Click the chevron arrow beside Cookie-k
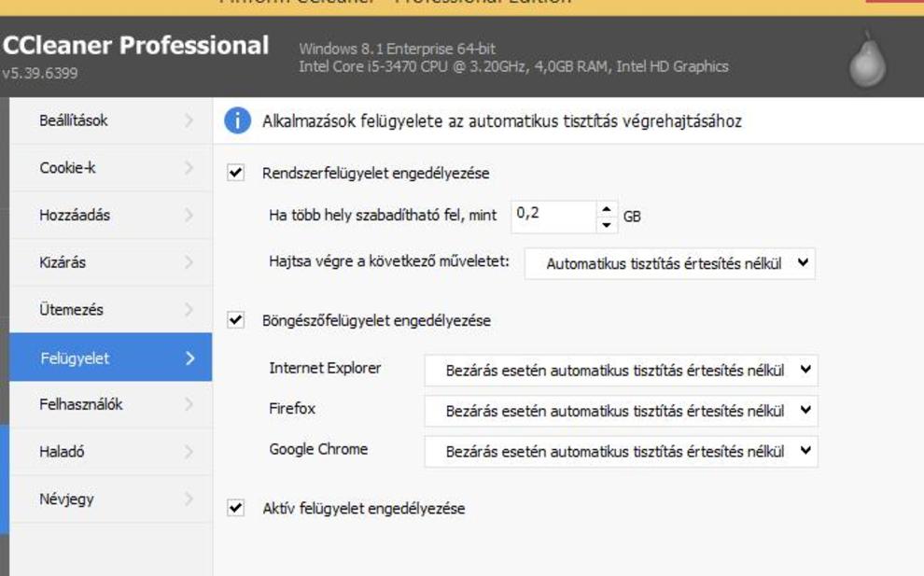Screen dimensions: 924x576 [190, 168]
